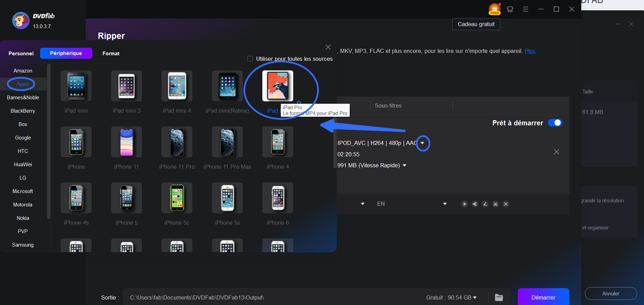Click the Démarrer button
644x305 pixels.
544,297
